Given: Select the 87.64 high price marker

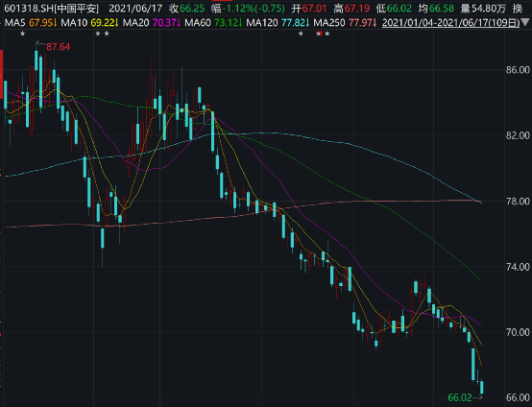Looking at the screenshot, I should 58,47.
